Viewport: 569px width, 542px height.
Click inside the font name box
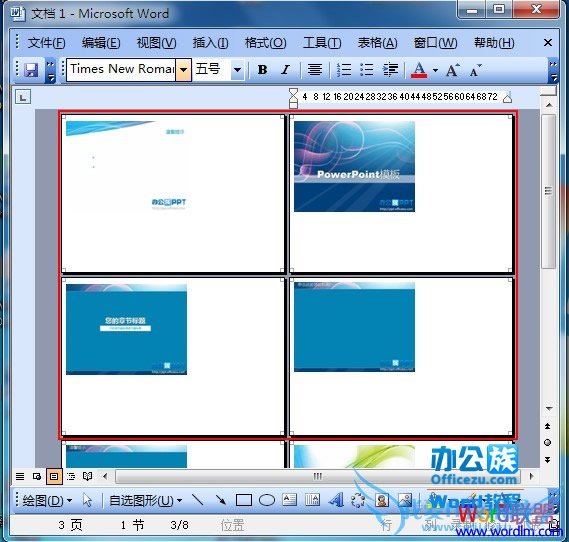(121, 70)
